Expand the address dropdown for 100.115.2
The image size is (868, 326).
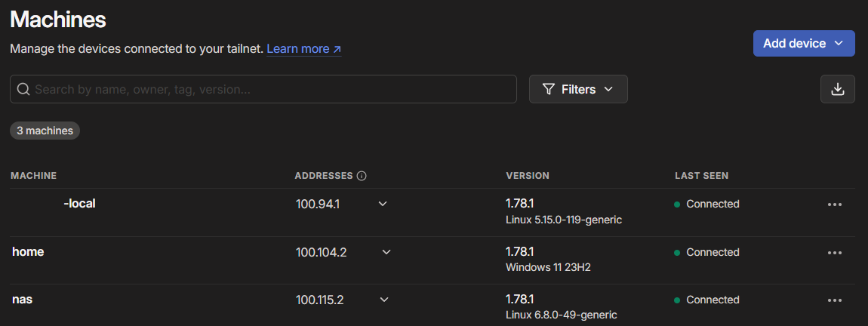click(x=384, y=300)
